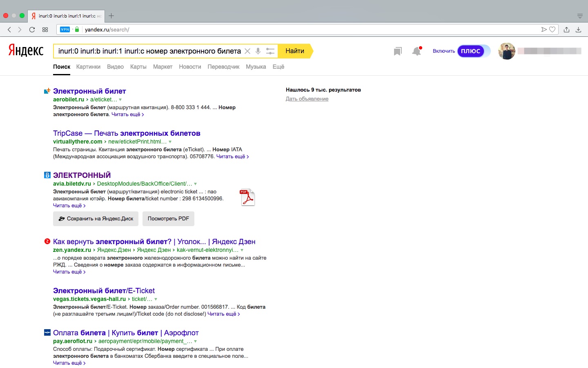The image size is (588, 368).
Task: Click Сохранить на Яндекс.Диск button
Action: point(96,219)
